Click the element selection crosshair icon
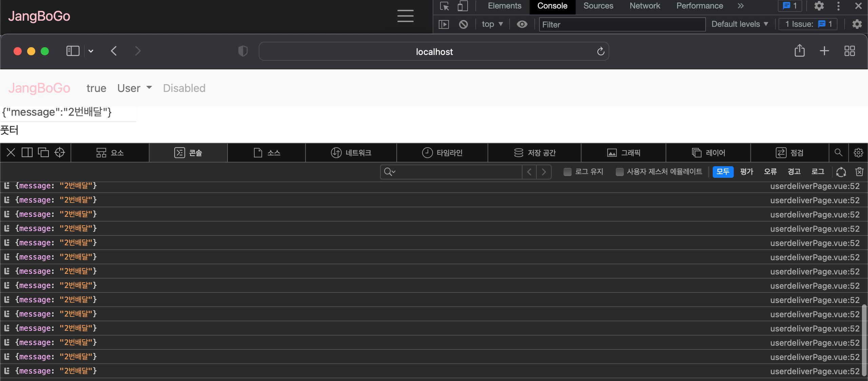The image size is (868, 381). [x=60, y=153]
